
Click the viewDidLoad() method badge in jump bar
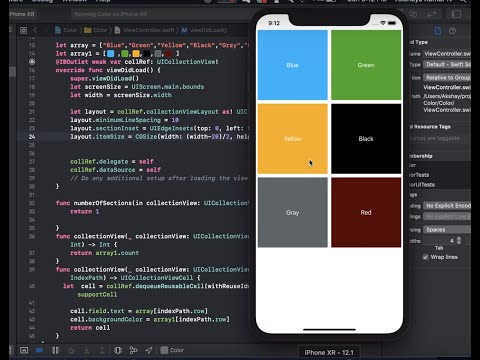[184, 30]
